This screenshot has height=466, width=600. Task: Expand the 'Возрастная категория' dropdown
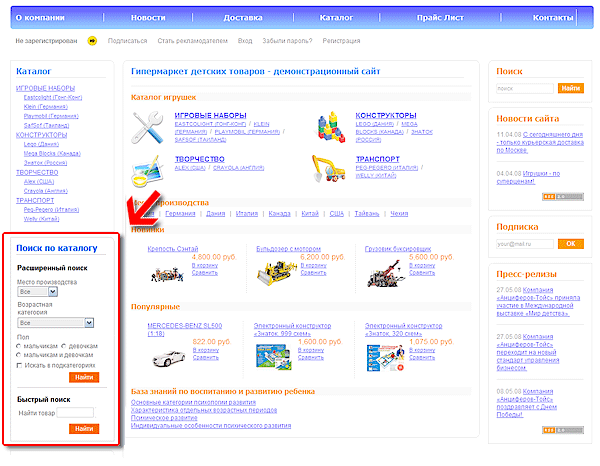pyautogui.click(x=56, y=323)
